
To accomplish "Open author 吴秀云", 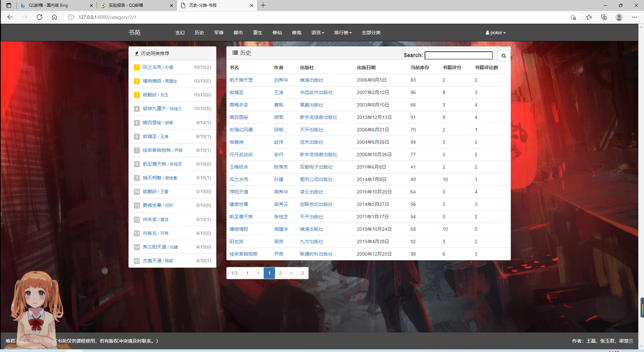I will click(281, 204).
